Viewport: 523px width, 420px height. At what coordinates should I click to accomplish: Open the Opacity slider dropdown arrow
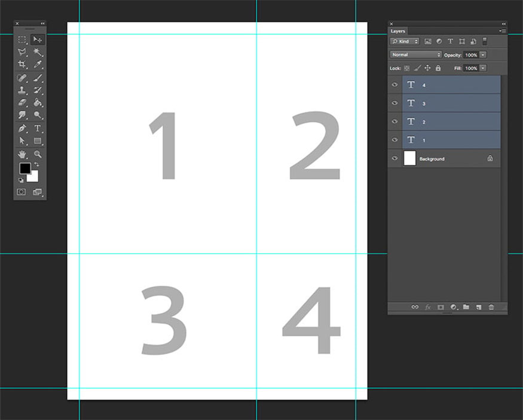click(x=483, y=55)
